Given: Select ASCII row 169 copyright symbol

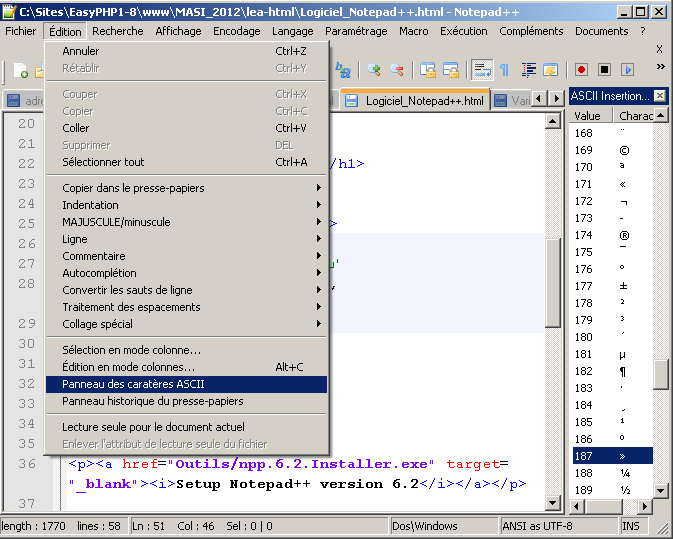Looking at the screenshot, I should click(613, 150).
